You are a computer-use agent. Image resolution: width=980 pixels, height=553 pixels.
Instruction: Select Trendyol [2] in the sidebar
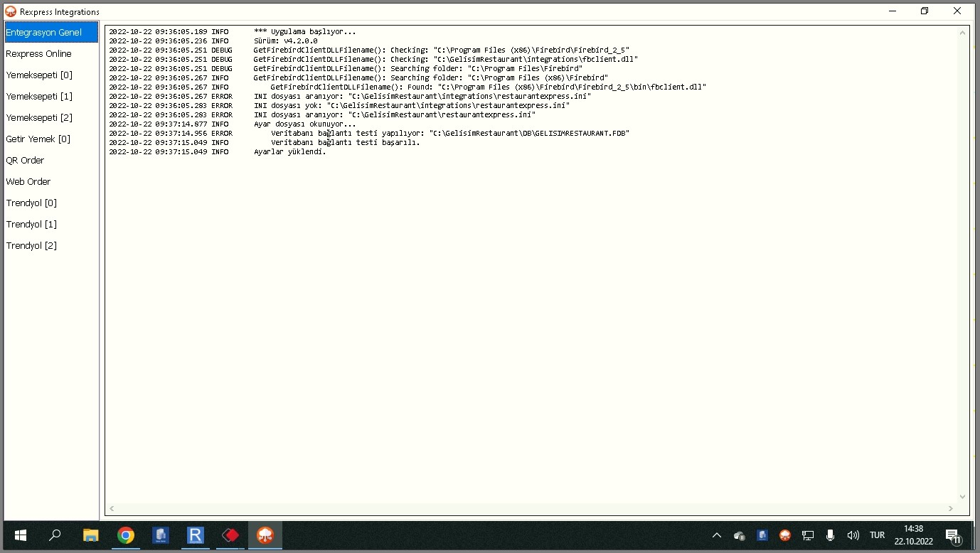pyautogui.click(x=51, y=245)
